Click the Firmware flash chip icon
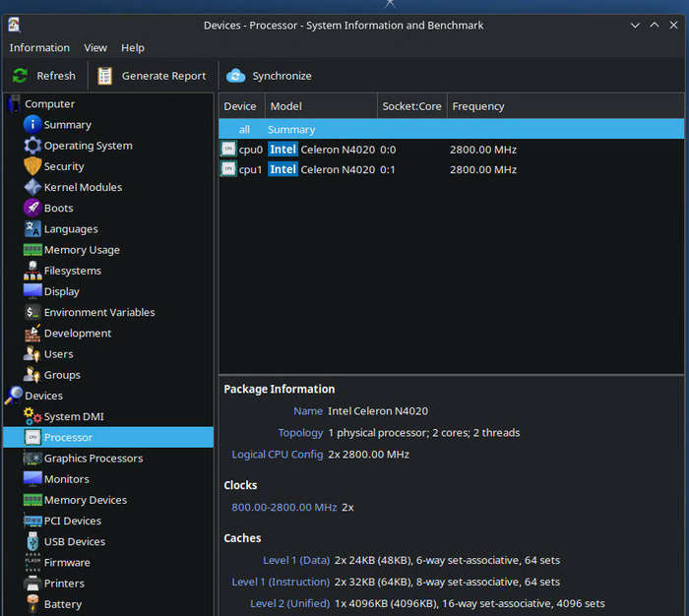The width and height of the screenshot is (689, 616). point(32,563)
